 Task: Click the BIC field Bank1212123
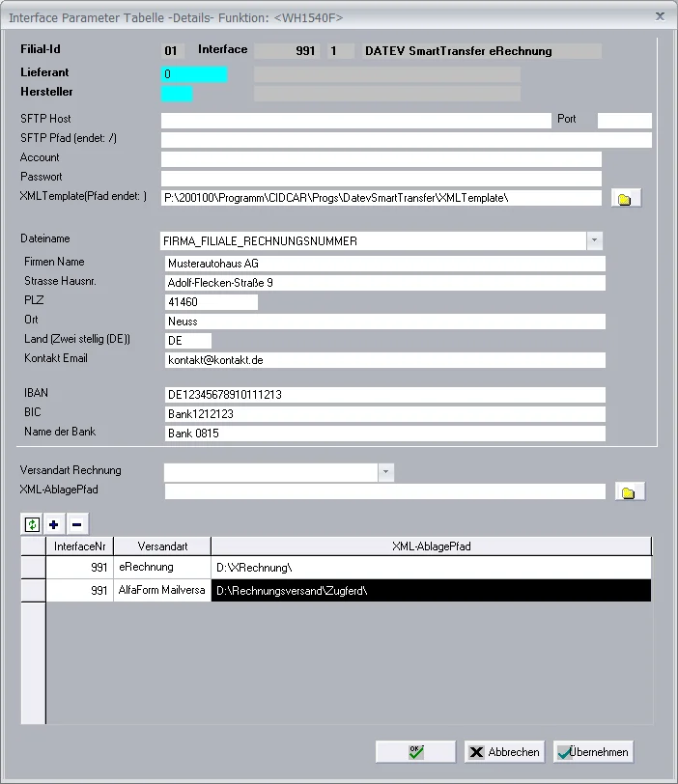coord(385,414)
